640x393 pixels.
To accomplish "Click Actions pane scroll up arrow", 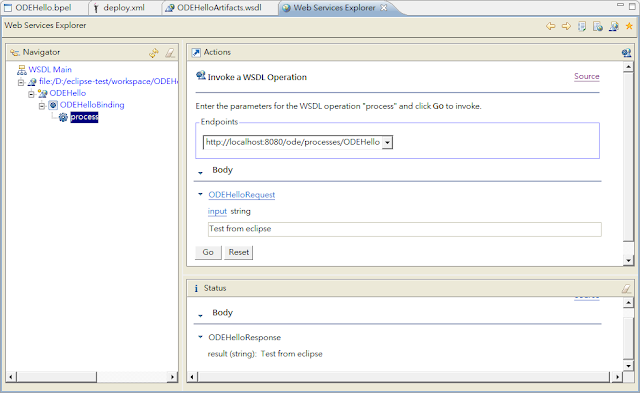I will 629,67.
